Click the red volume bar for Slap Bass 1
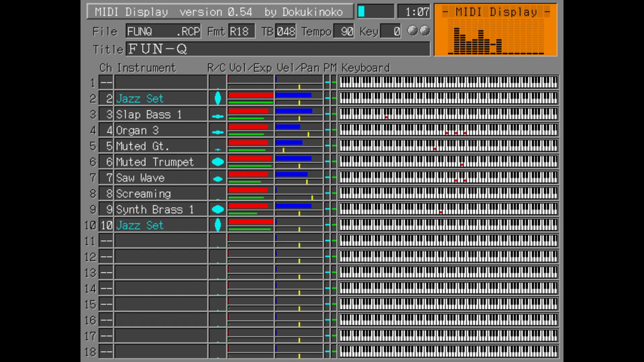Viewport: 644px width, 362px height. pos(248,111)
